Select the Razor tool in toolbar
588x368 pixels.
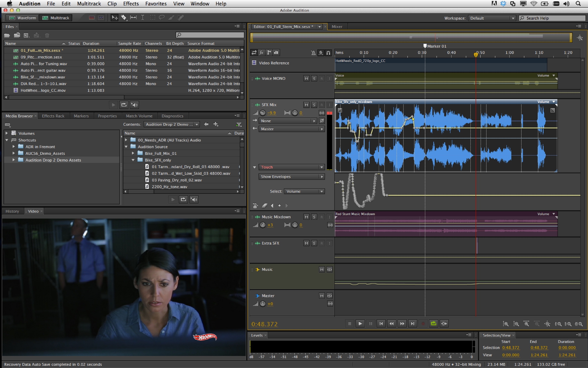[x=124, y=18]
